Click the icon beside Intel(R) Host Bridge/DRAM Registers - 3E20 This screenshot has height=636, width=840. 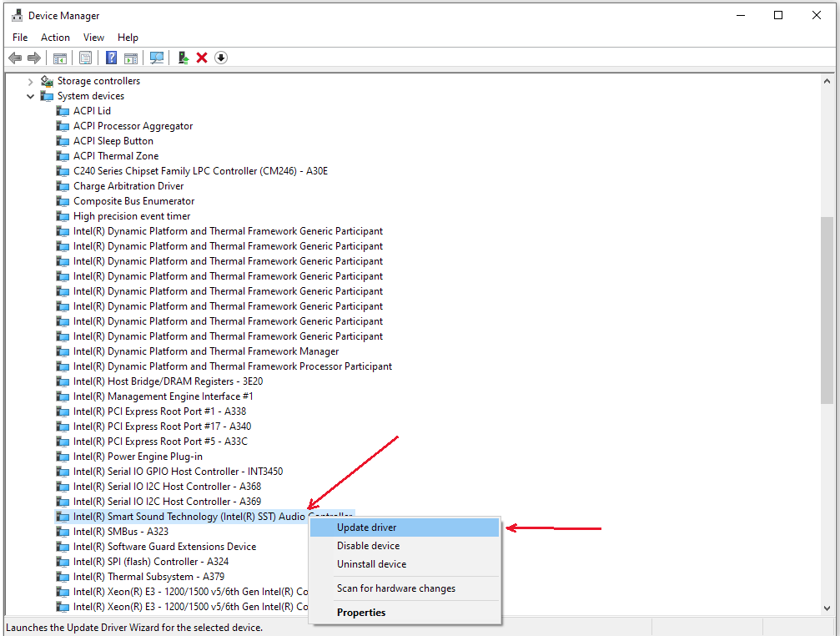pos(63,381)
